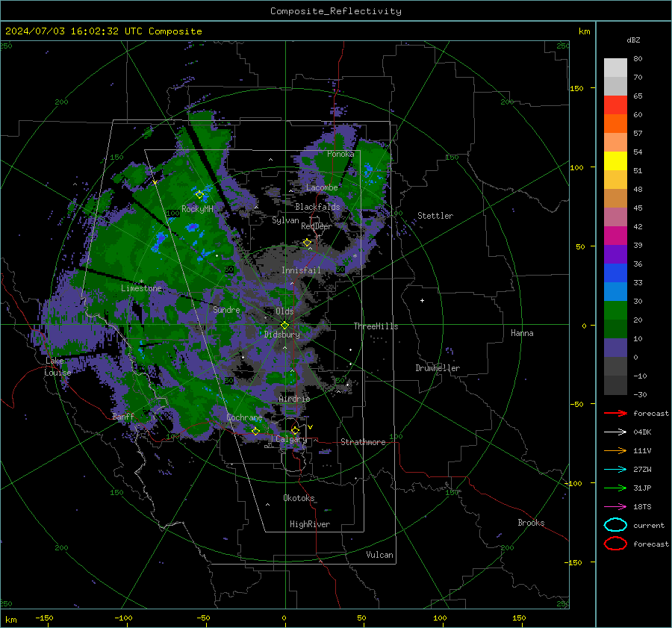Click the cyan current ellipse icon

coord(615,525)
